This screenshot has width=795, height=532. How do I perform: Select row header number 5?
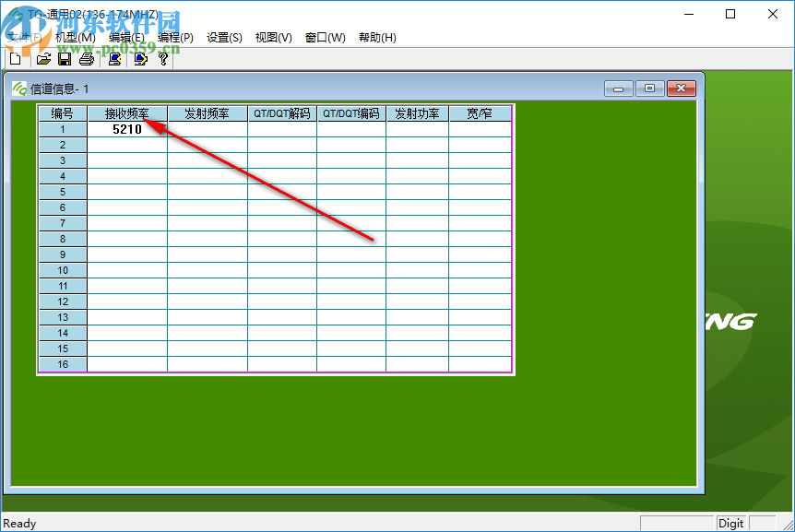tap(63, 192)
